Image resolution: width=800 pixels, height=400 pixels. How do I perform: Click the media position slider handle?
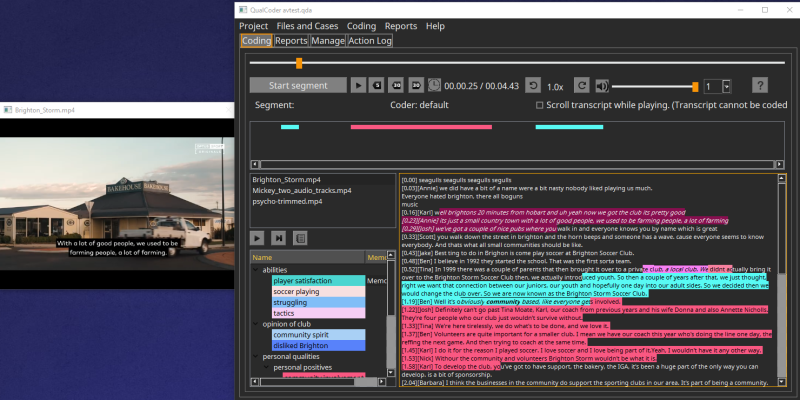[x=299, y=63]
